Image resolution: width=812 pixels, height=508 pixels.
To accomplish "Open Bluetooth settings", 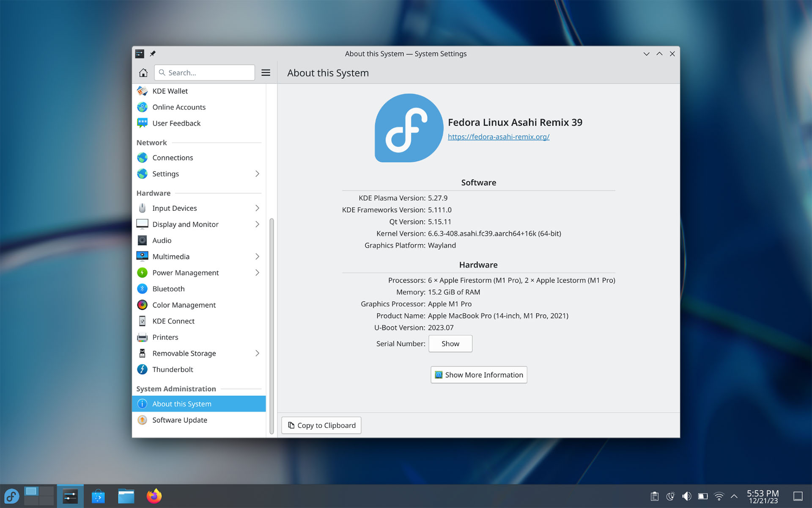I will click(x=168, y=289).
